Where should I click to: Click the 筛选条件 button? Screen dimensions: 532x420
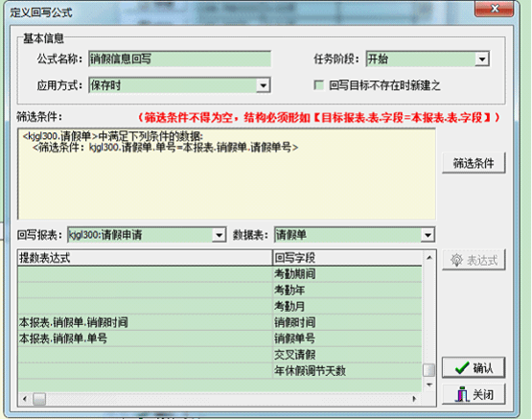point(474,163)
